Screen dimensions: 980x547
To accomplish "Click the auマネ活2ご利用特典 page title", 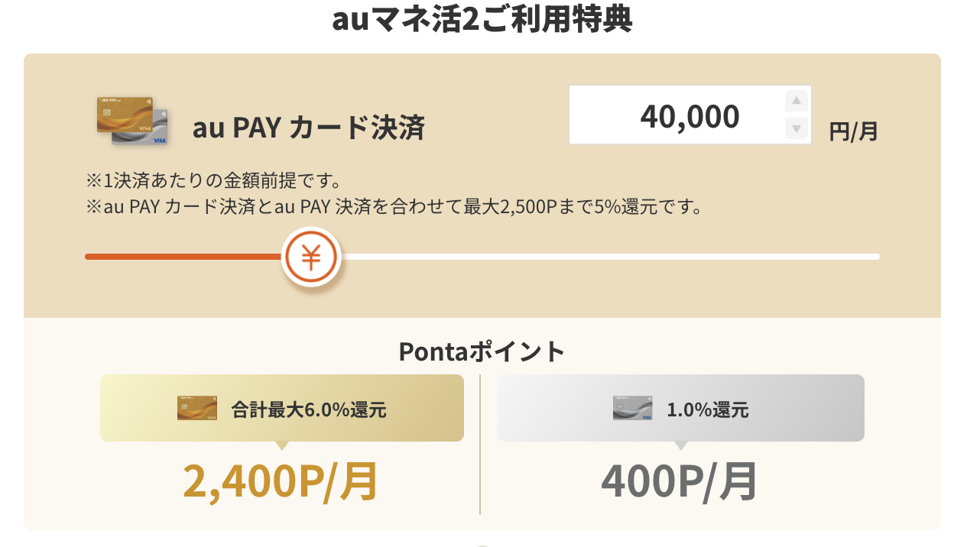I will click(482, 20).
